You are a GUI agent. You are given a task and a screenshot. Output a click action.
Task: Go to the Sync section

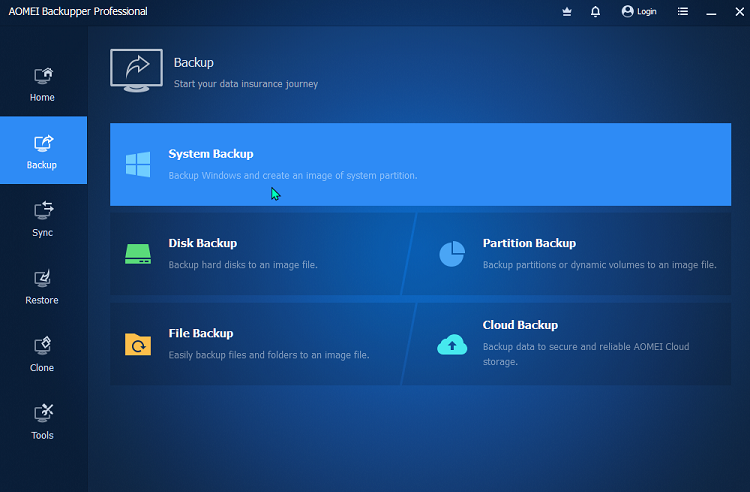click(x=43, y=219)
